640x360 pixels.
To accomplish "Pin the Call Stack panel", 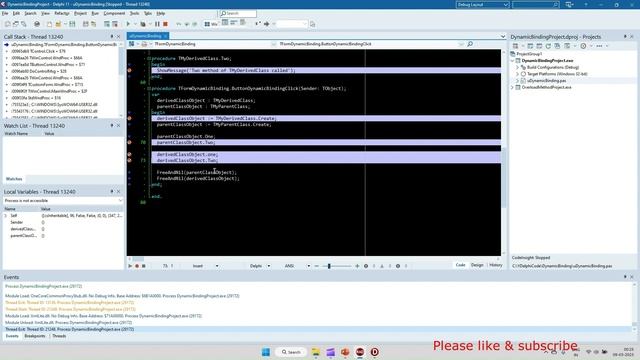I will (x=112, y=36).
